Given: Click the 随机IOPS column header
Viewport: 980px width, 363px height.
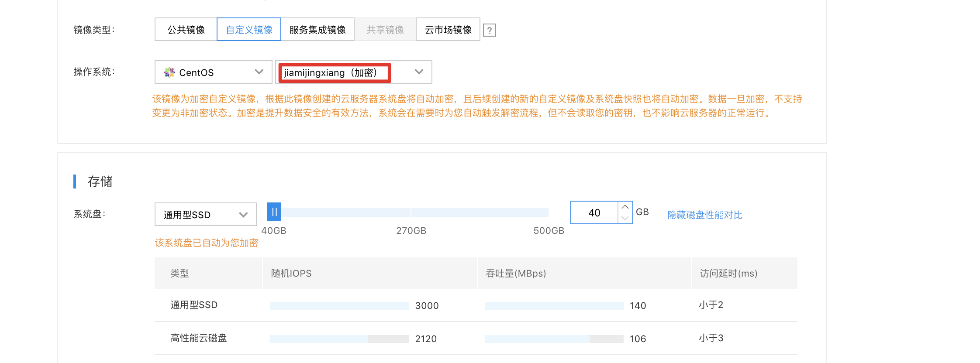Looking at the screenshot, I should (x=291, y=273).
